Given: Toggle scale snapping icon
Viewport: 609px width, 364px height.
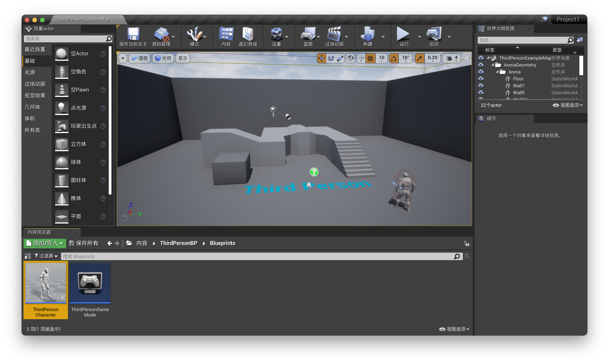Looking at the screenshot, I should 420,58.
